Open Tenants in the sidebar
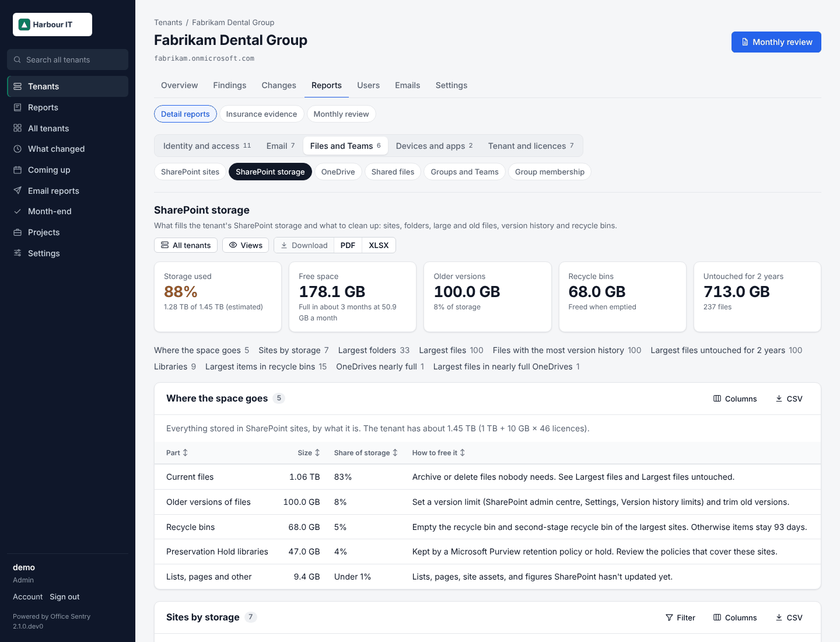Image resolution: width=840 pixels, height=642 pixels. click(68, 86)
